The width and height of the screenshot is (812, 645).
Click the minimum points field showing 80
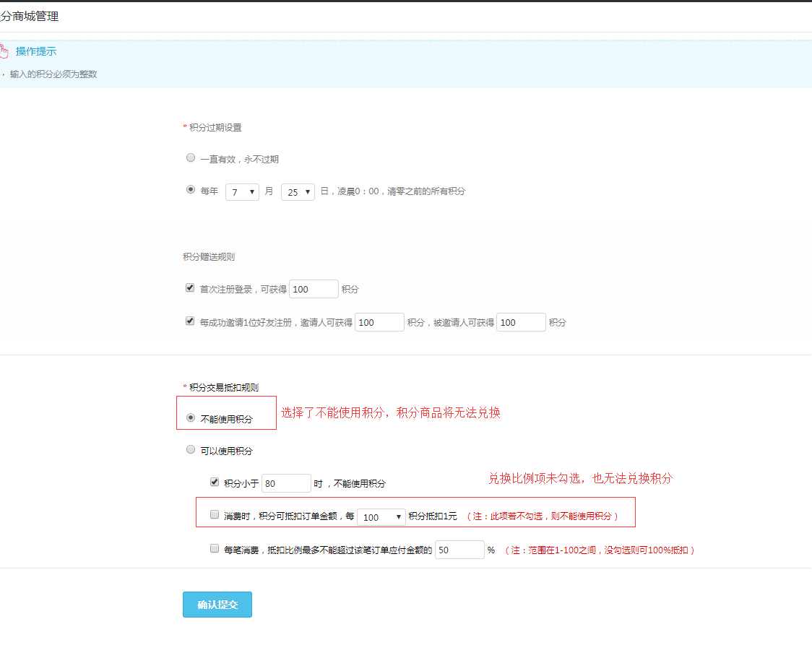point(286,483)
